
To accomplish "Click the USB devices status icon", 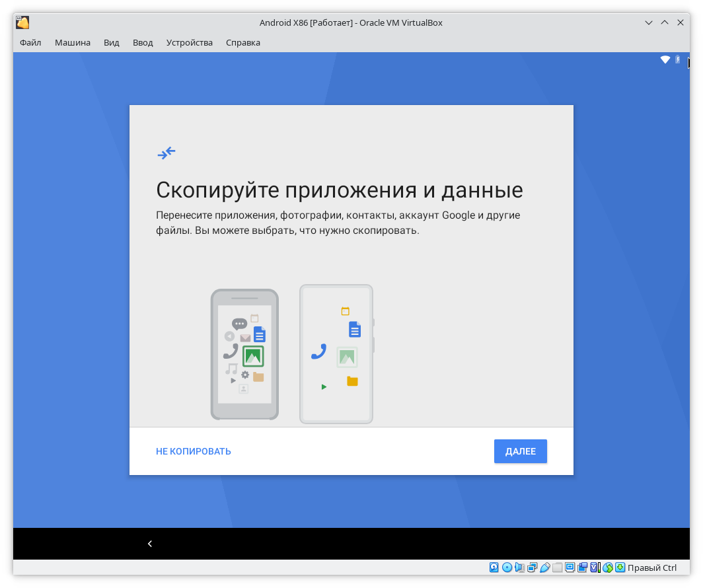I will click(x=544, y=568).
